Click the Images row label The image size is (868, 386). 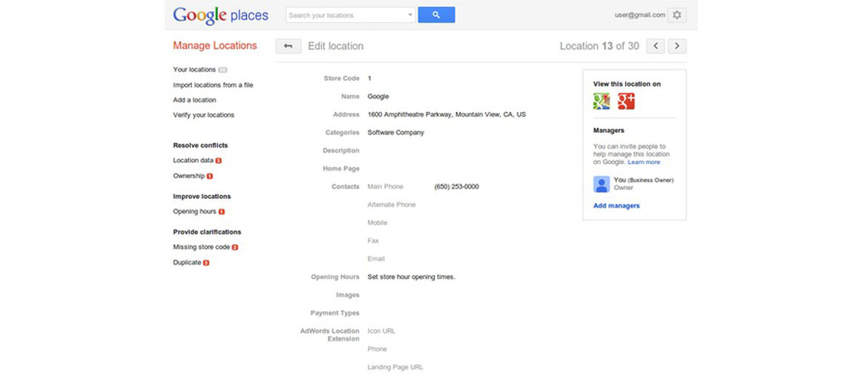348,295
